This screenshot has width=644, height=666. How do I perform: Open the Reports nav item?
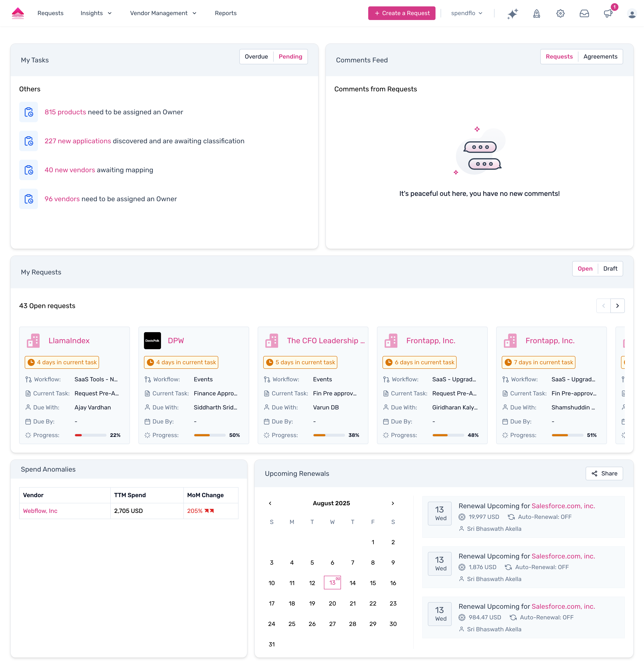point(226,13)
